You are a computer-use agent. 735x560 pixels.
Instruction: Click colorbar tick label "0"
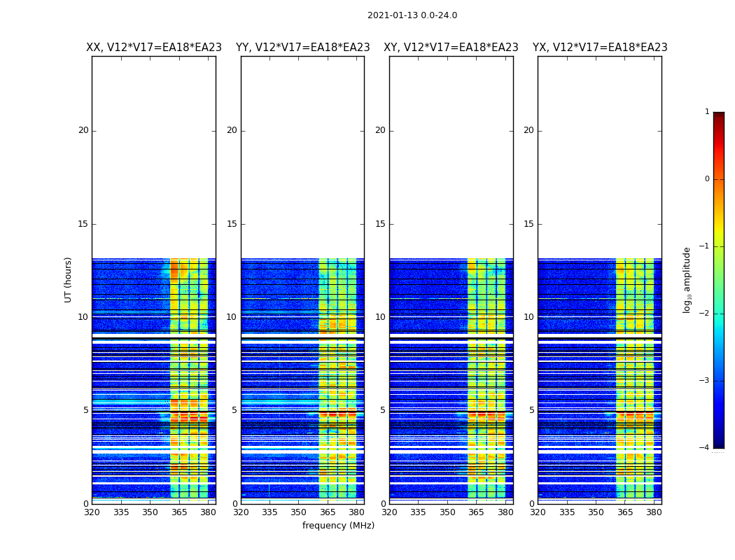707,179
